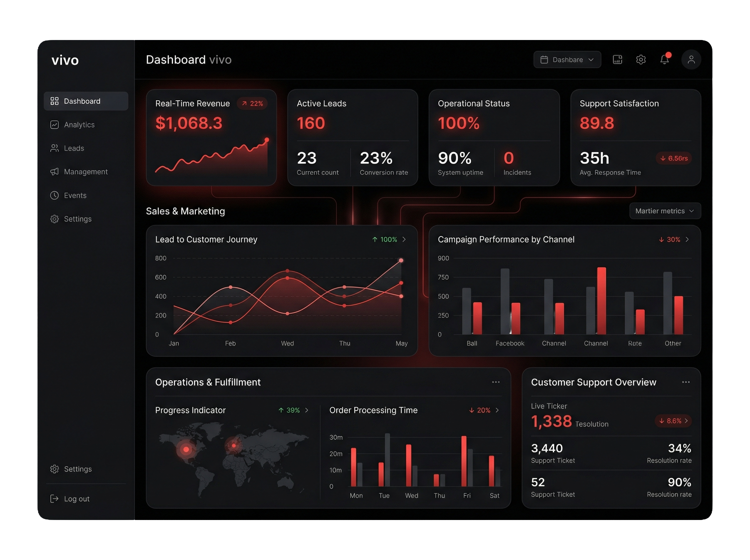Click the user profile avatar icon
This screenshot has width=750, height=560.
point(691,60)
